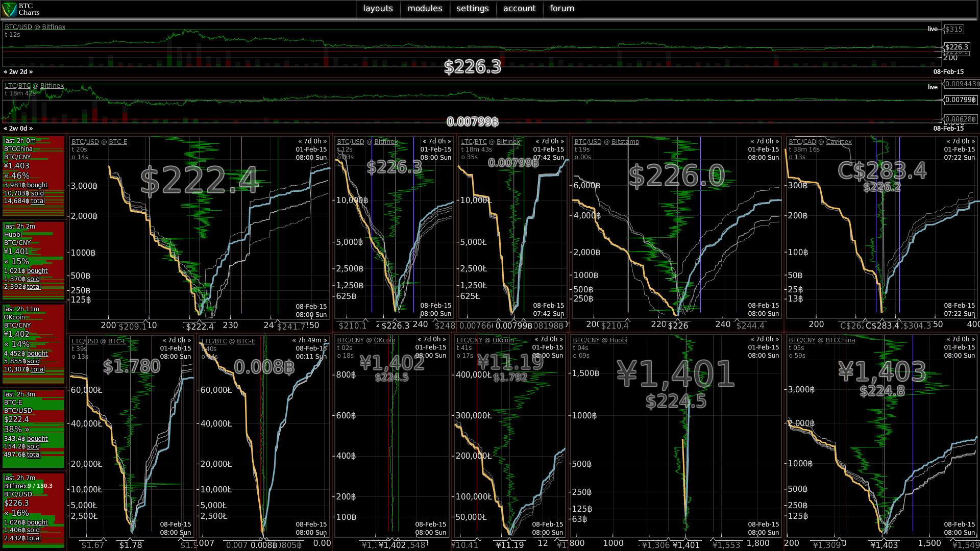This screenshot has height=551, width=980.
Task: Change the « 7d 0h » range on Huobi chart
Action: [x=765, y=339]
